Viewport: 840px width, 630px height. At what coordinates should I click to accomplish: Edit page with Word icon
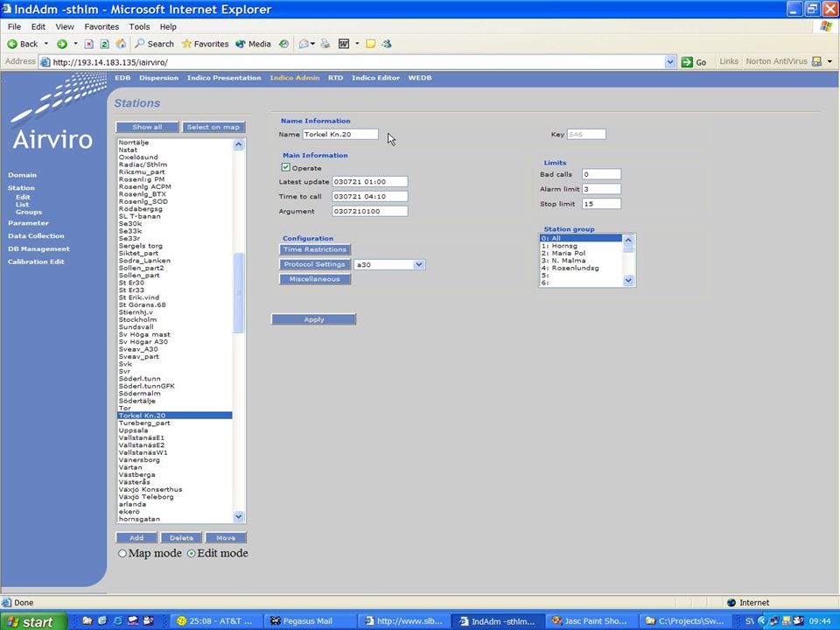[344, 44]
